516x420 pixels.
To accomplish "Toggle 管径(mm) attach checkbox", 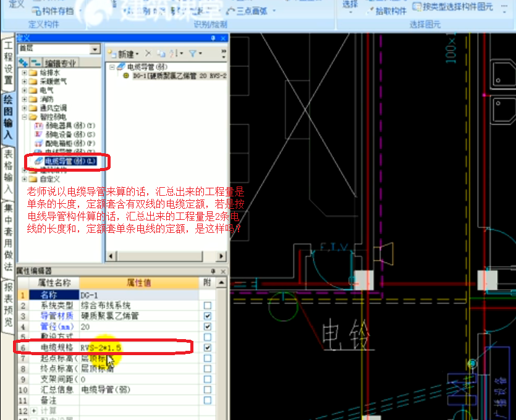I will [x=207, y=327].
